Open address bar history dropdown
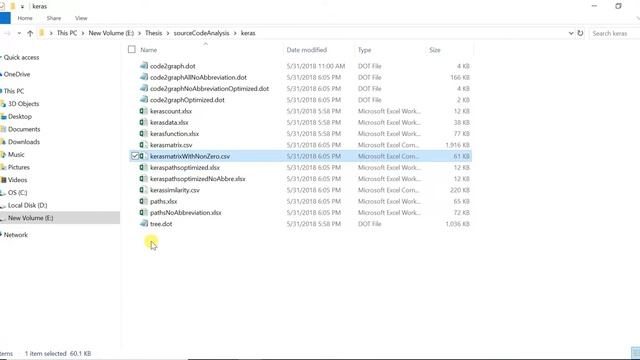Image resolution: width=640 pixels, height=360 pixels. point(571,33)
